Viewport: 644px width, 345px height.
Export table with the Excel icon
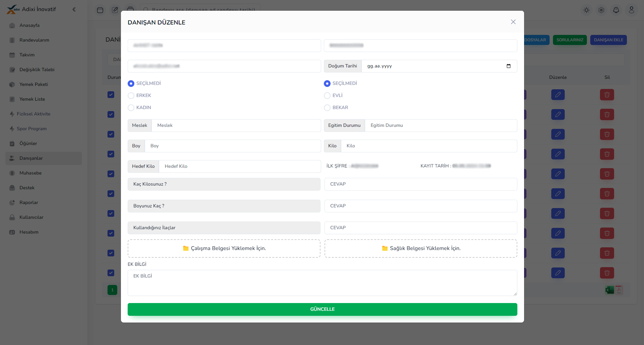click(610, 290)
